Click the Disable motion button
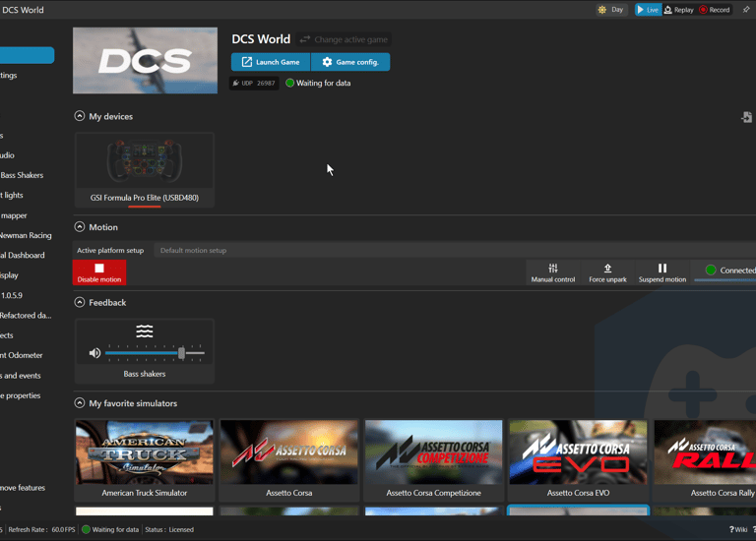 [x=99, y=272]
